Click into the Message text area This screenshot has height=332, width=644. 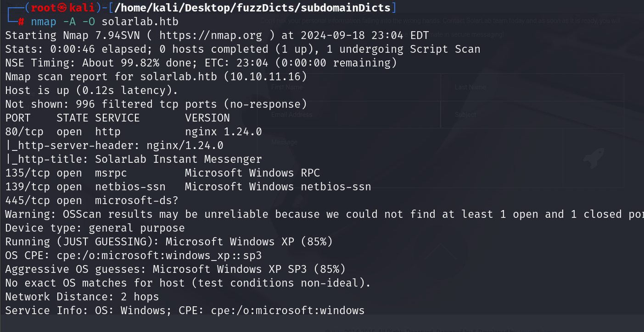(x=410, y=158)
